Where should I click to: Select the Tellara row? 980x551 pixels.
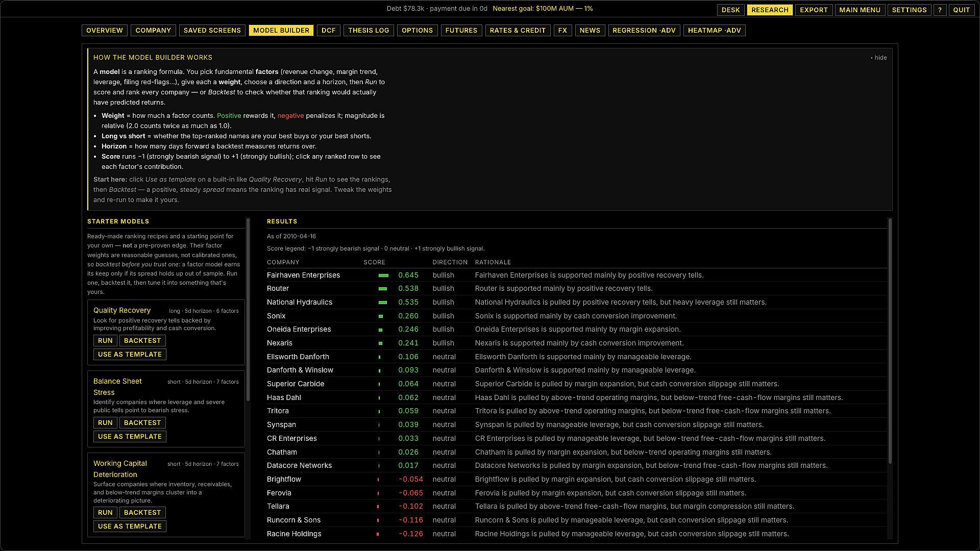pyautogui.click(x=577, y=506)
